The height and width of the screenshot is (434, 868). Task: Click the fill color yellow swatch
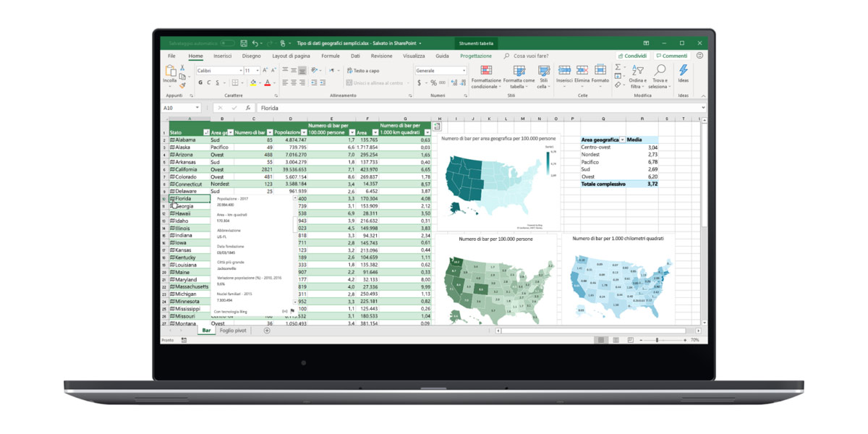click(x=253, y=83)
